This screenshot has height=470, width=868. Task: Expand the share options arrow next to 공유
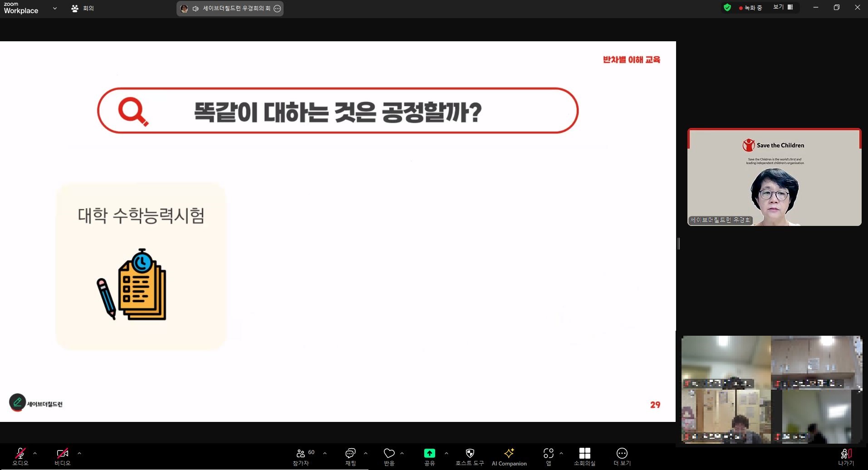click(x=446, y=453)
